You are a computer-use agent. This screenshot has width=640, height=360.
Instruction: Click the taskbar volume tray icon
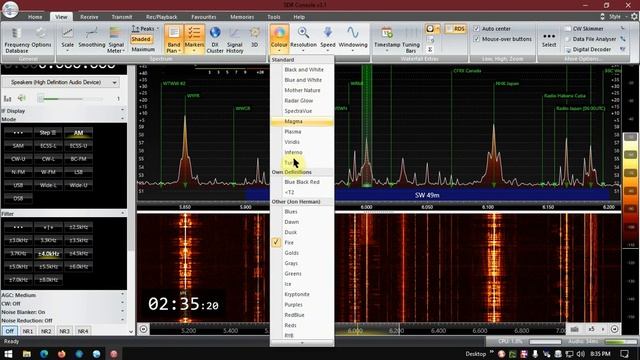[580, 354]
